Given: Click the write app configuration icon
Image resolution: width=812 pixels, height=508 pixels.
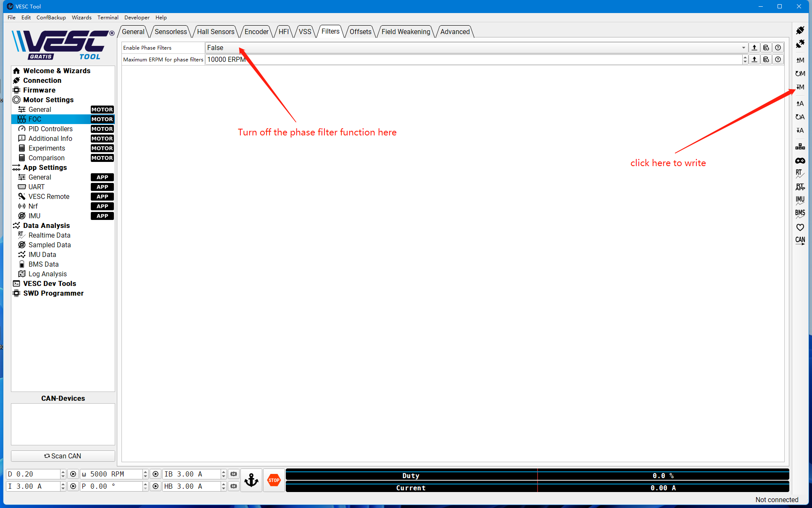Looking at the screenshot, I should (800, 130).
